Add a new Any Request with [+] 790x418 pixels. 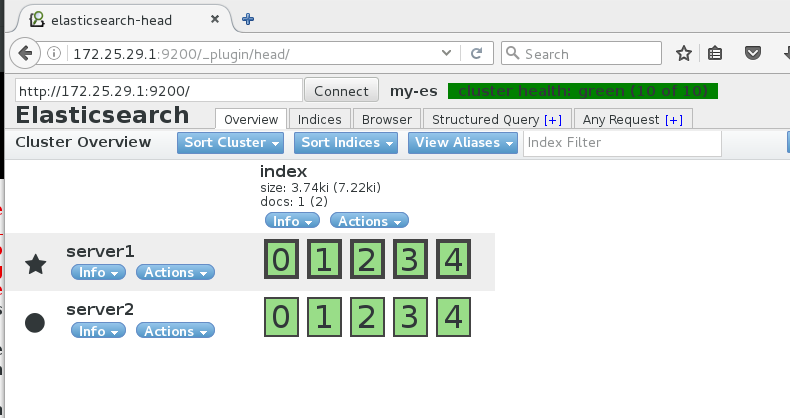[x=674, y=120]
